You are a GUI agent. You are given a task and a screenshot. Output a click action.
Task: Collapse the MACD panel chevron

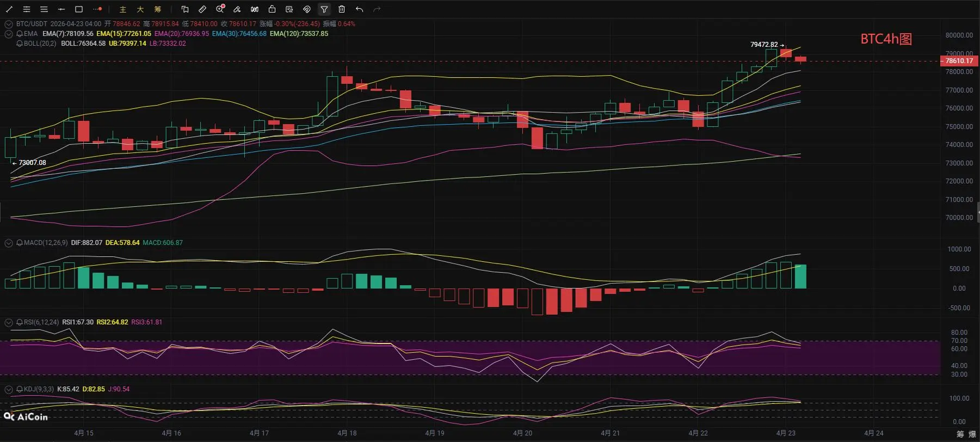click(9, 243)
